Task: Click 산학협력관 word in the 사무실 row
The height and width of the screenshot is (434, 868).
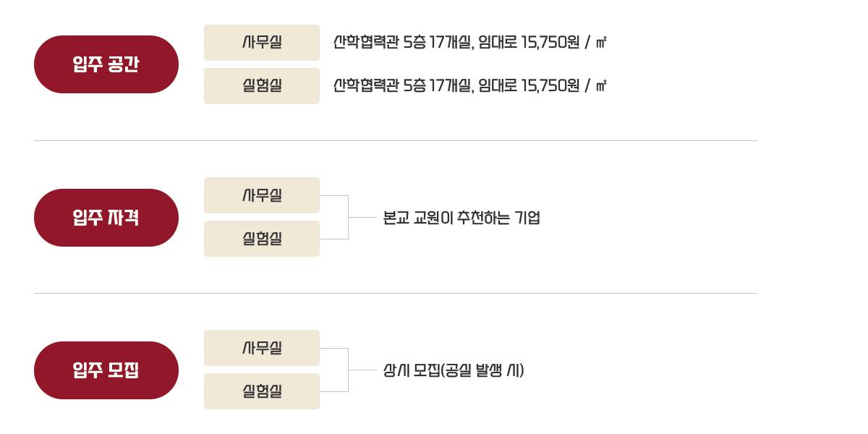Action: click(366, 43)
